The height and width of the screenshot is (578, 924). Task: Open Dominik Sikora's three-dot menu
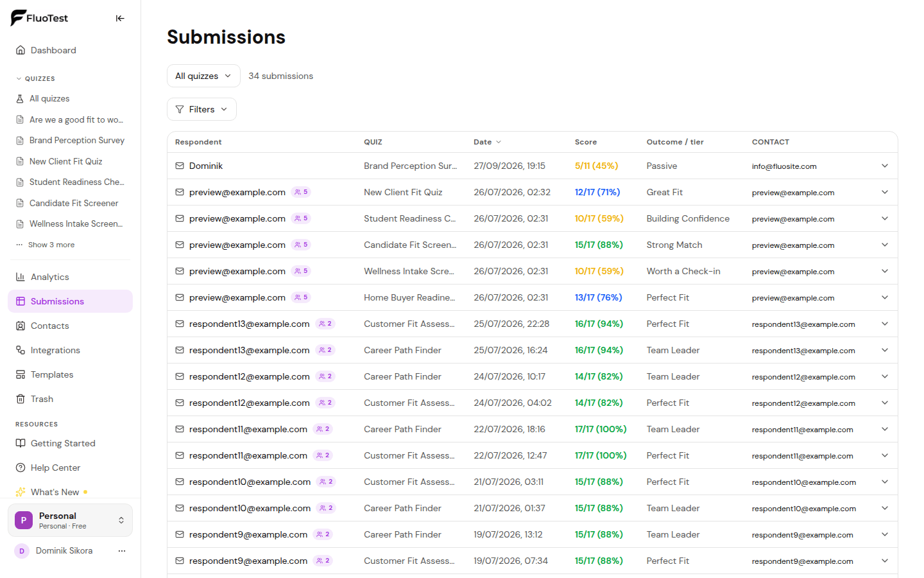[122, 550]
